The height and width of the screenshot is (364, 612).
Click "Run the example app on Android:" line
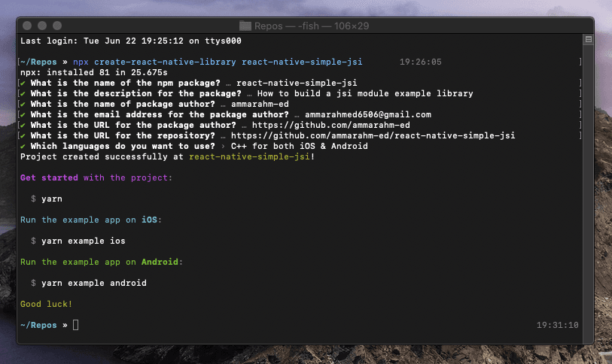pos(102,262)
